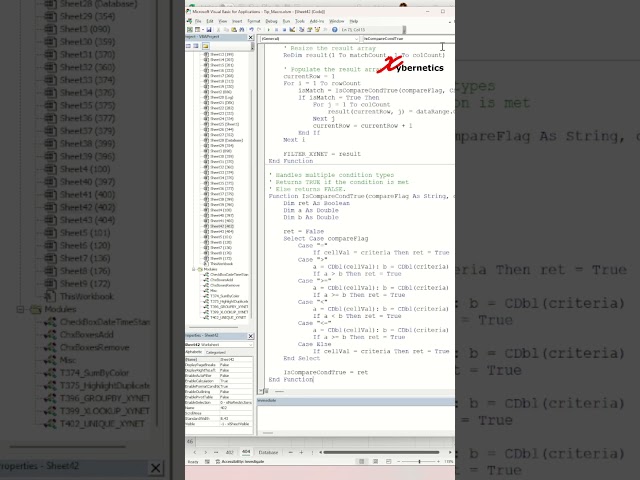Click the View Microsoft Excel icon

(190, 30)
